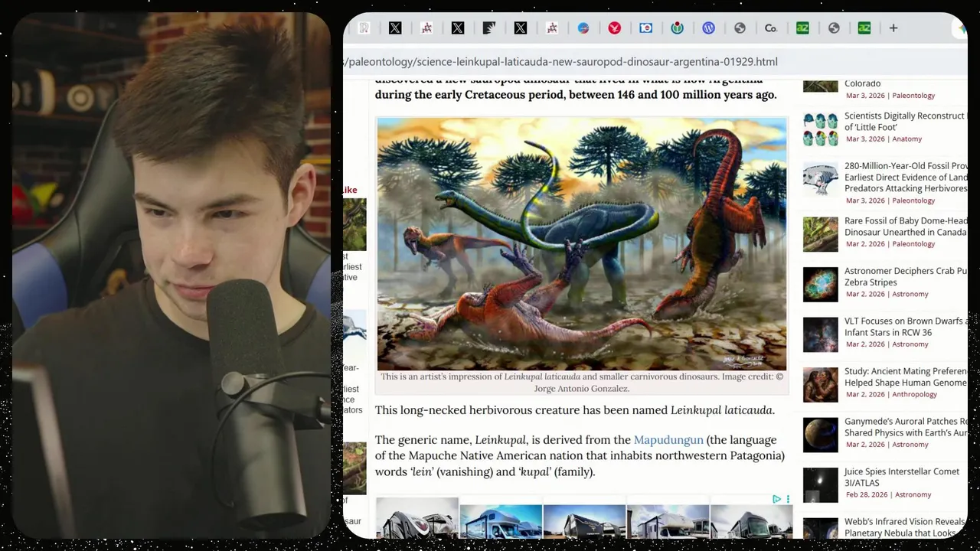
Task: Click Astronomy under the Ganymede story
Action: [910, 445]
